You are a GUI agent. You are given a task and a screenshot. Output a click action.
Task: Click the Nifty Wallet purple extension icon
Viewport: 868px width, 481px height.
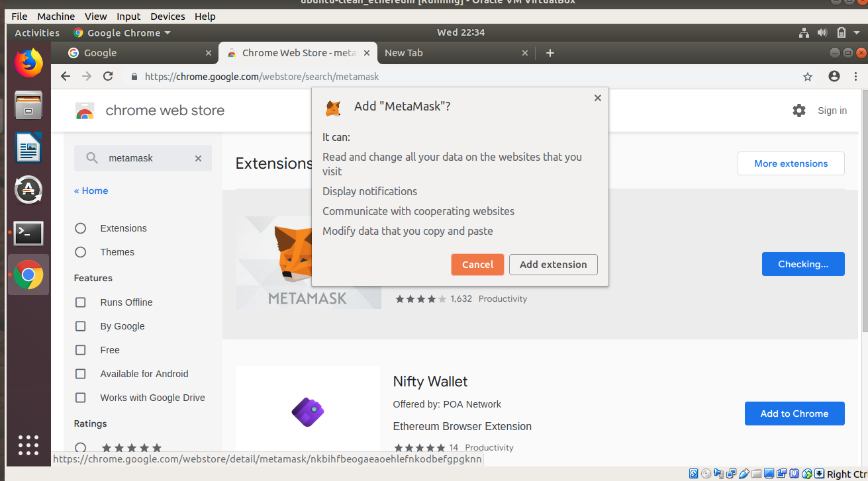[x=307, y=412]
